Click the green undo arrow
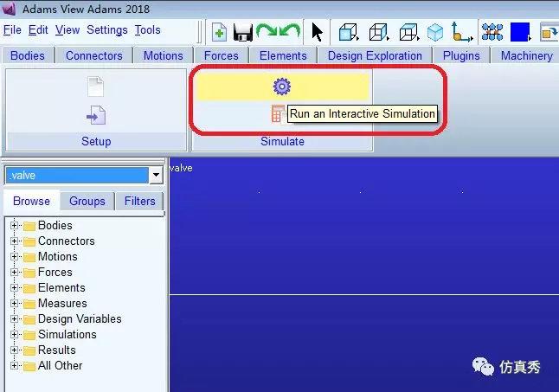Screen dimensions: 559x392 click(x=290, y=32)
